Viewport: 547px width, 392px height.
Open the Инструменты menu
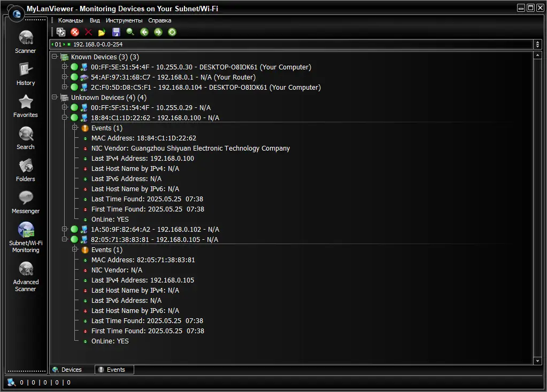click(x=124, y=20)
